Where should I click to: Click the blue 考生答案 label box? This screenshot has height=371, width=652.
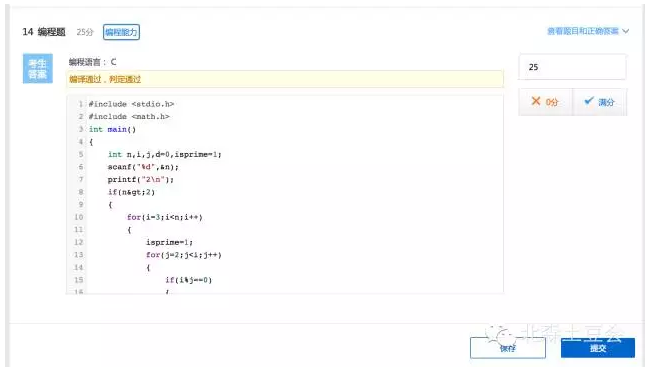point(37,69)
